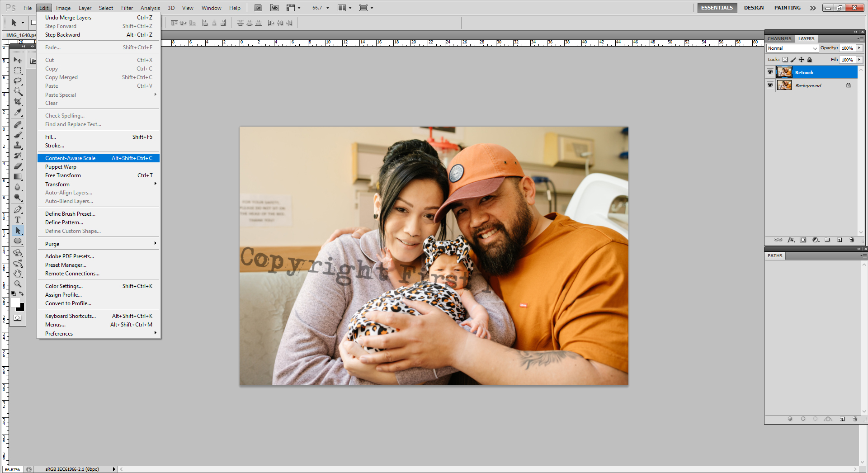Open the Opacity slider arrow
The image size is (868, 473).
pos(859,48)
